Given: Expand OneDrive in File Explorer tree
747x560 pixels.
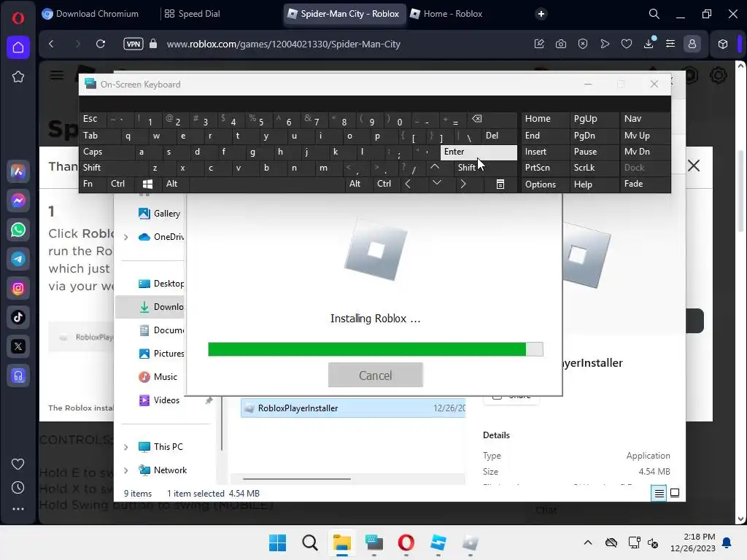Looking at the screenshot, I should point(125,237).
